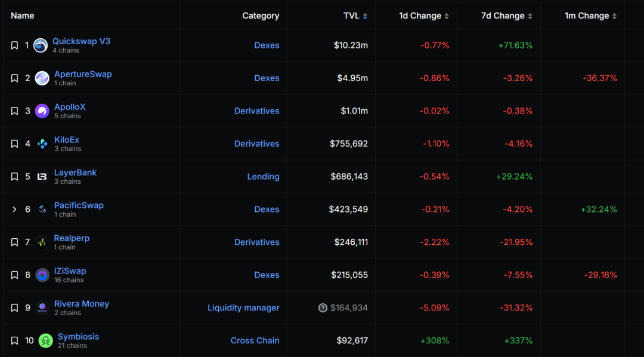The image size is (644, 357).
Task: Toggle bookmark for Realperp
Action: point(15,242)
